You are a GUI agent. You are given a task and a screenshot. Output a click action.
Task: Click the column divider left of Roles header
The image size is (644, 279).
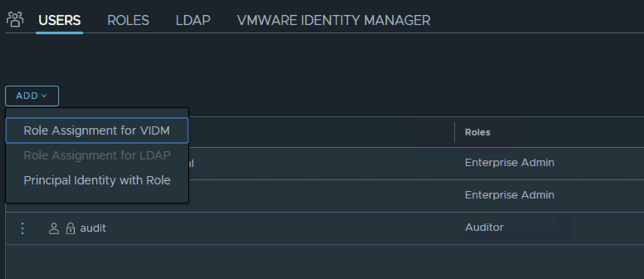point(455,132)
